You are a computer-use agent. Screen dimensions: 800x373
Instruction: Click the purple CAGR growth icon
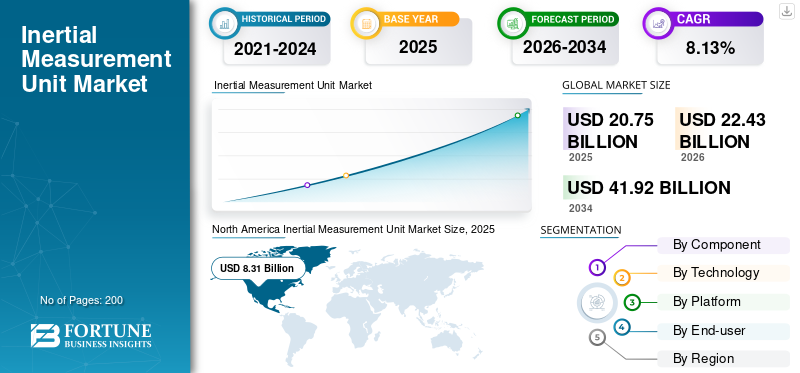[657, 23]
